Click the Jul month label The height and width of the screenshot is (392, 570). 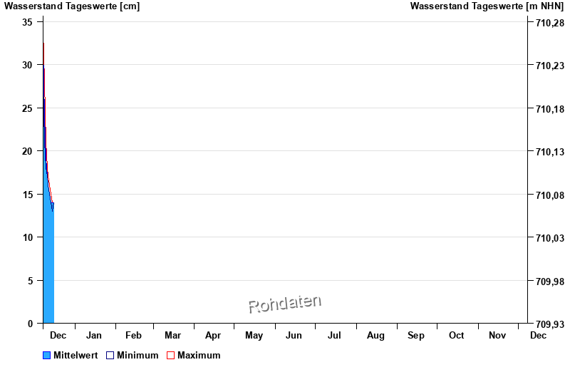click(334, 336)
